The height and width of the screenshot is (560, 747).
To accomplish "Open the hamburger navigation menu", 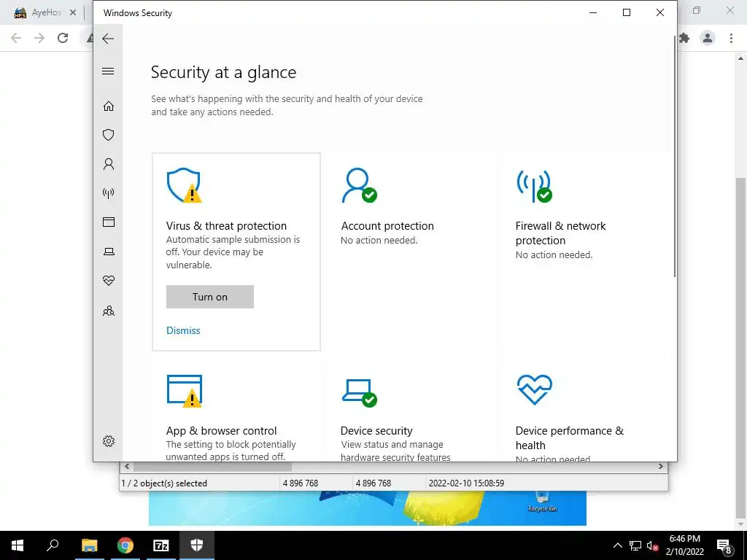I will [108, 71].
